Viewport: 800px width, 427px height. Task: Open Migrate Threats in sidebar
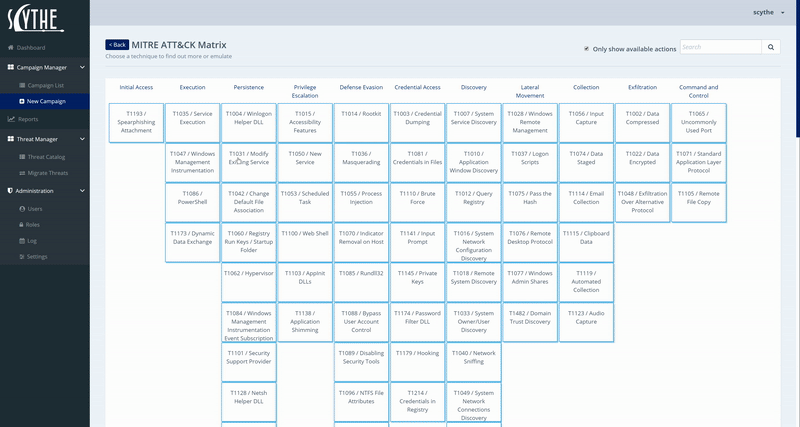coord(45,173)
